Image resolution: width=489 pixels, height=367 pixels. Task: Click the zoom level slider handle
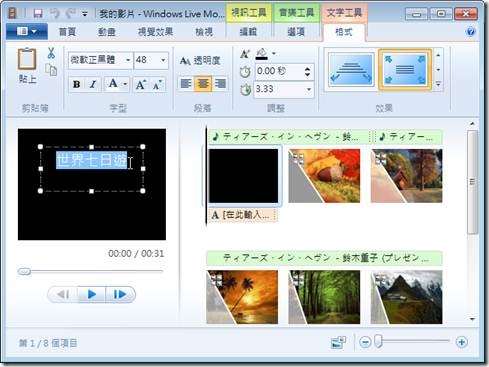point(378,342)
